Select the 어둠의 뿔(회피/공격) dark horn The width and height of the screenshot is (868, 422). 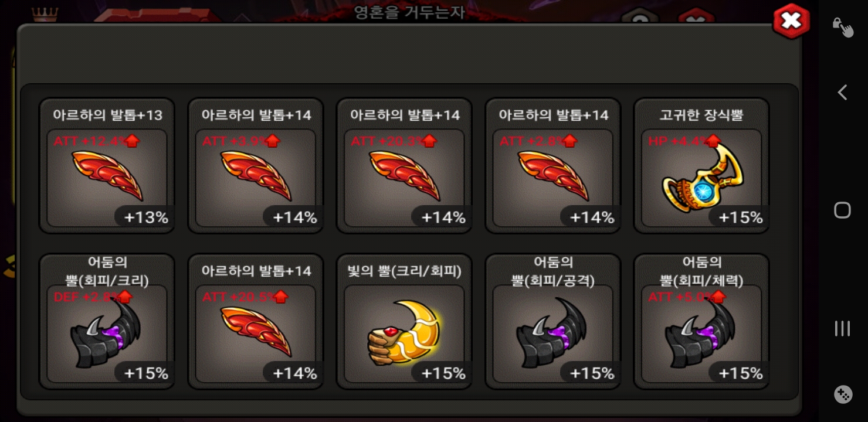coord(553,322)
